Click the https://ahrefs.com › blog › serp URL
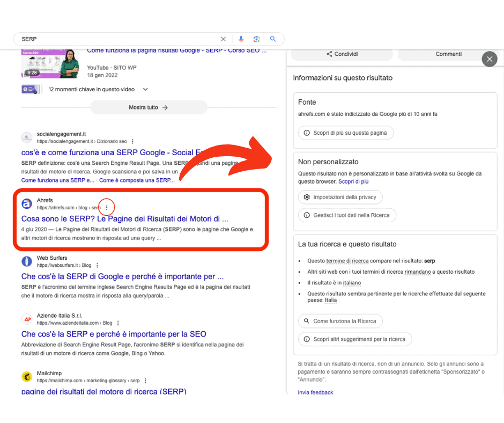Image resolution: width=504 pixels, height=423 pixels. pos(69,208)
